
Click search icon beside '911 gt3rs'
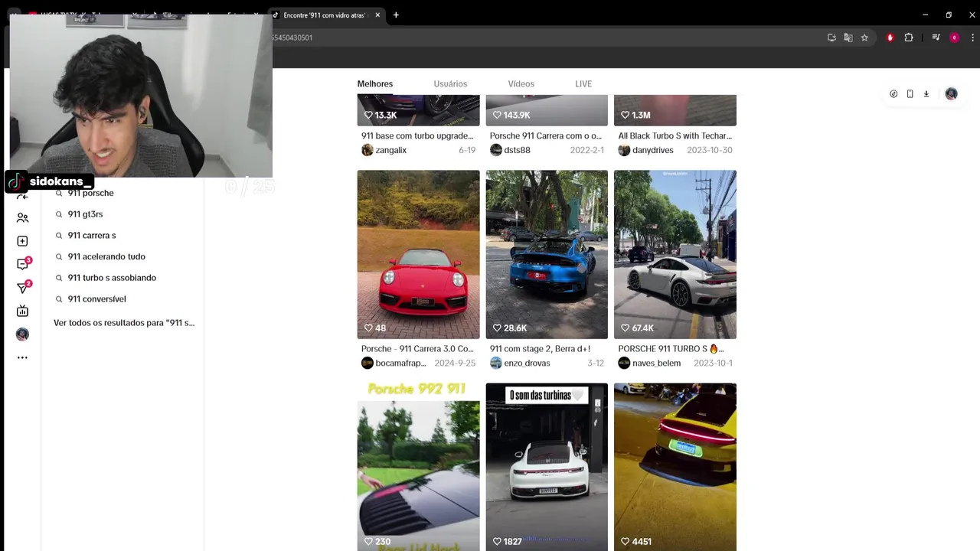tap(59, 214)
